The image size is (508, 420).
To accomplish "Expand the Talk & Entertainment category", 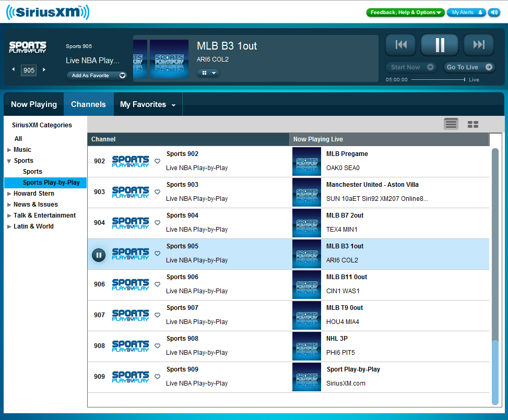I will [x=9, y=215].
